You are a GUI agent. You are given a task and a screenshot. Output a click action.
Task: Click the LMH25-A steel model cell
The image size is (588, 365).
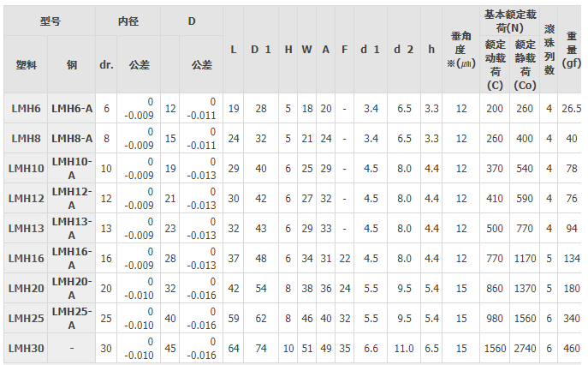tap(72, 318)
